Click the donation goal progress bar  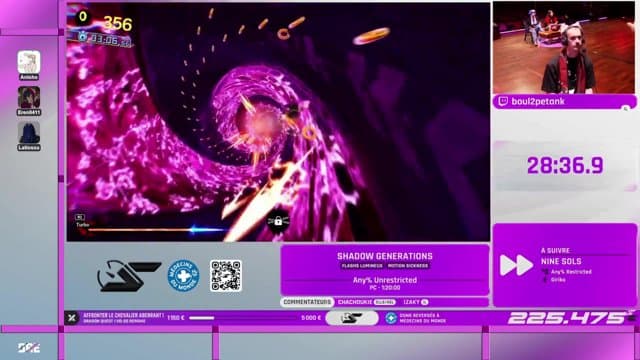pyautogui.click(x=243, y=318)
